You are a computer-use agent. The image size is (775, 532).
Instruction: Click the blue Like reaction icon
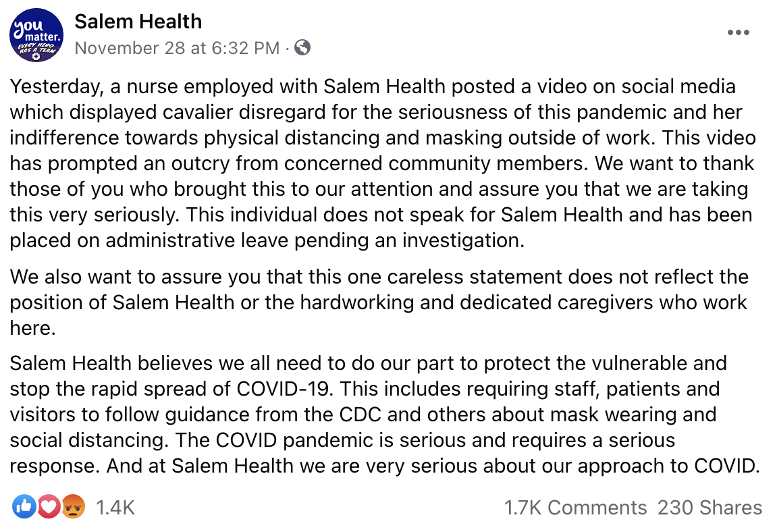tap(24, 507)
